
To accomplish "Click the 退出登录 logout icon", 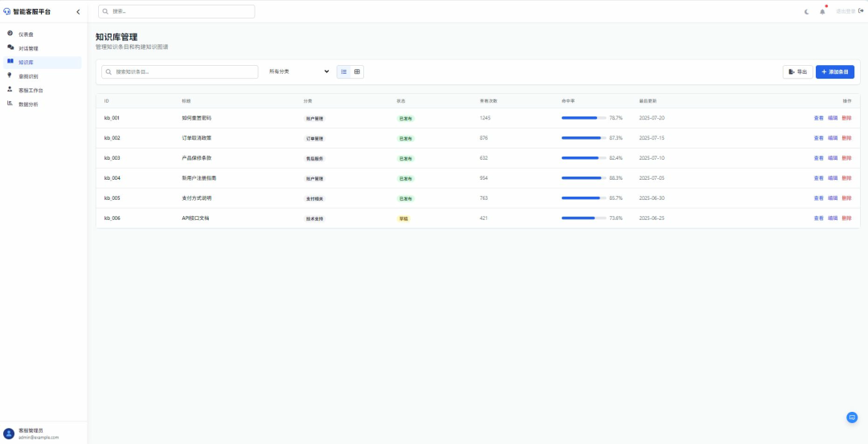I will 861,11.
